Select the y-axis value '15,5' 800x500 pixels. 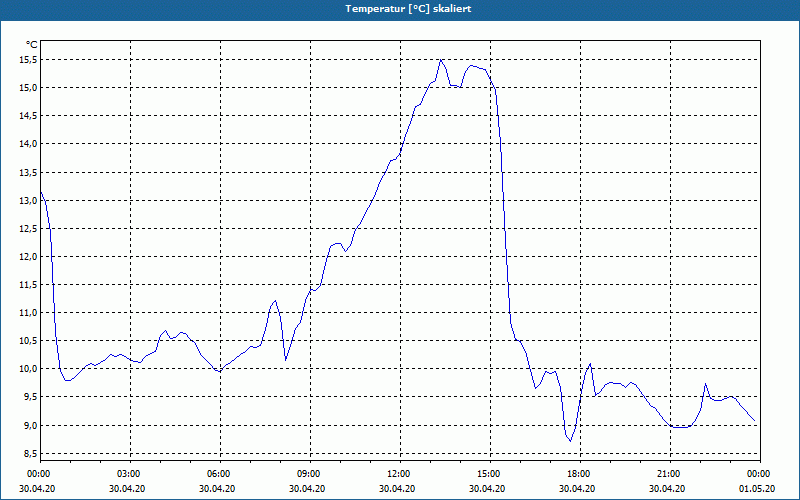[29, 60]
